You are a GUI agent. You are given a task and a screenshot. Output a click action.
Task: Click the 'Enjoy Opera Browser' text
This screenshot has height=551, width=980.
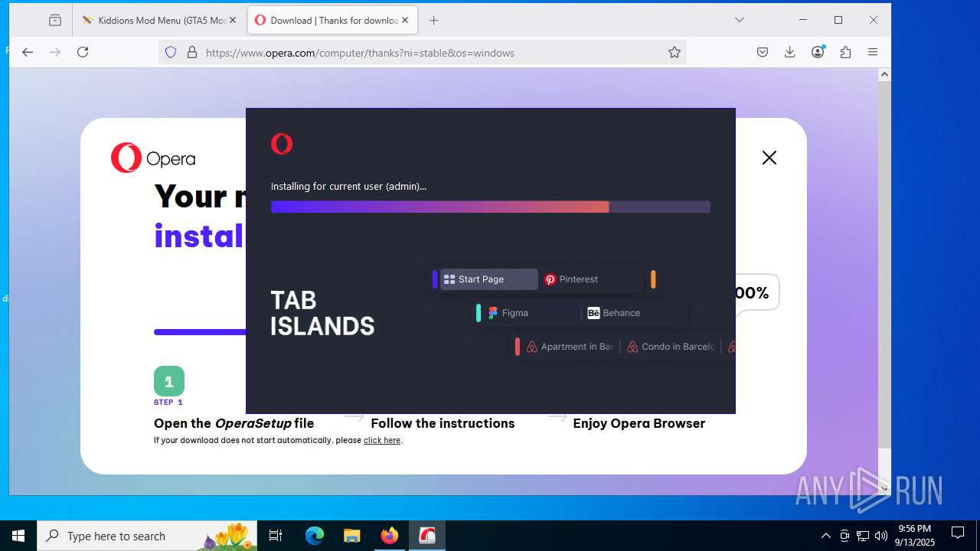pyautogui.click(x=639, y=423)
